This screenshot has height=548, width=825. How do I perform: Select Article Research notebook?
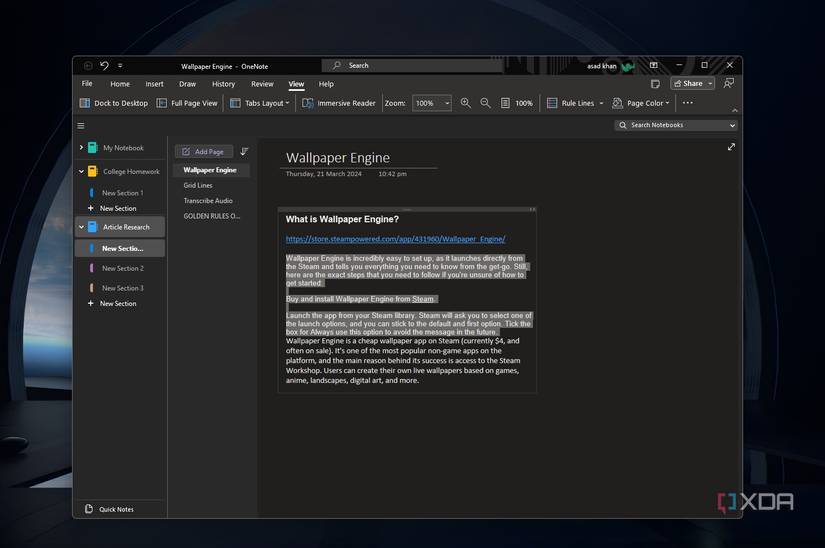point(125,227)
